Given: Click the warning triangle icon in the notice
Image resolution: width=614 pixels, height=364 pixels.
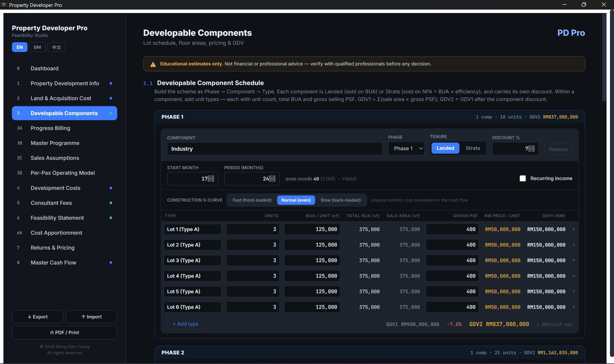Looking at the screenshot, I should (153, 64).
